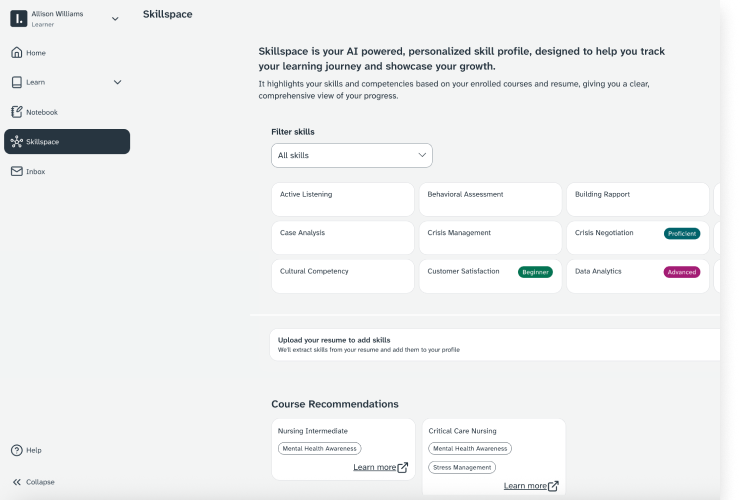Screen dimensions: 740x500
Task: Click the Learner logo avatar icon
Action: coord(18,19)
